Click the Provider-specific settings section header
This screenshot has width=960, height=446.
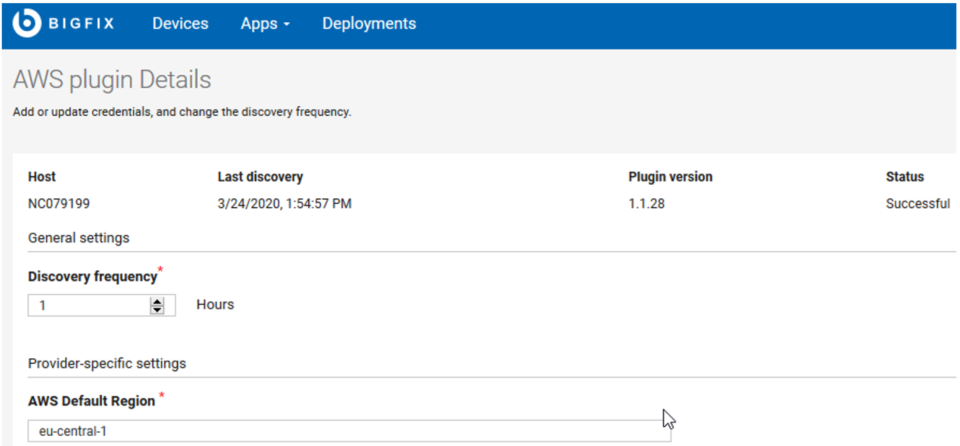tap(107, 363)
